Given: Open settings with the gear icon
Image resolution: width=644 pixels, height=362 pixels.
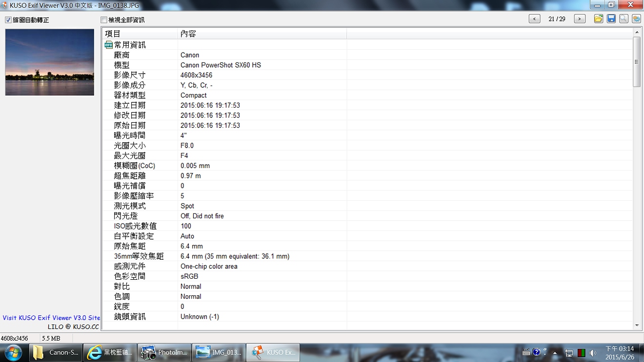Looking at the screenshot, I should coord(636,19).
